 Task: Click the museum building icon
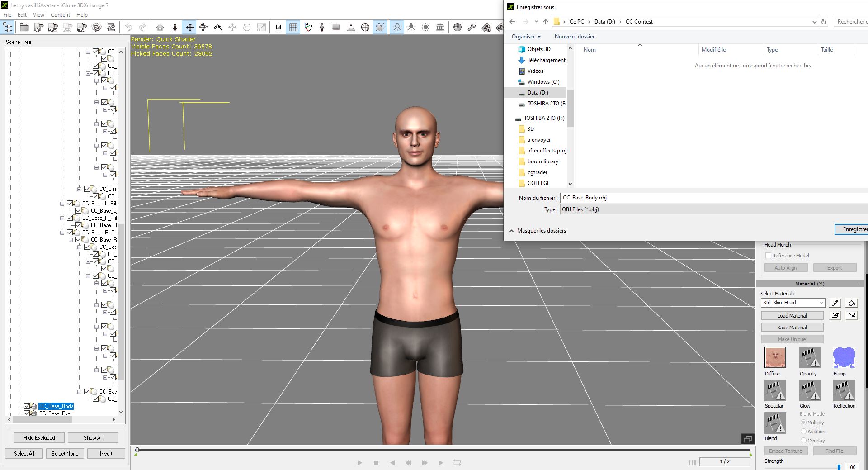point(440,28)
